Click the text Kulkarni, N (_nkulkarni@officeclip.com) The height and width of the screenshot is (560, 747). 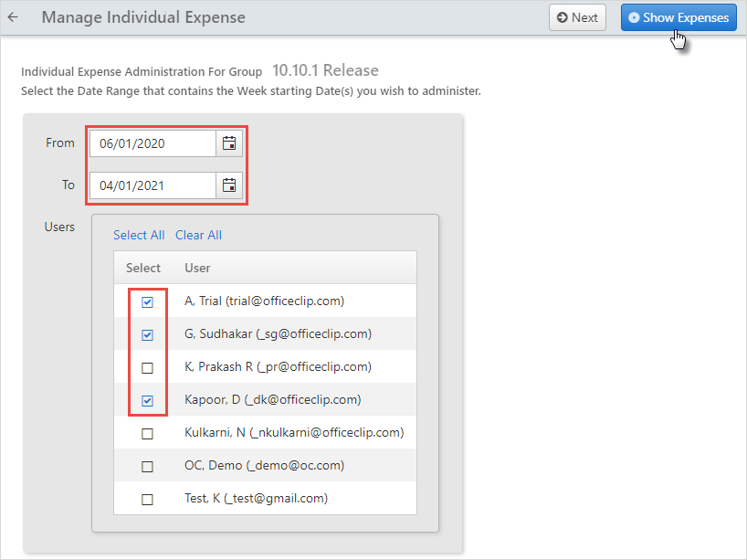pos(294,433)
